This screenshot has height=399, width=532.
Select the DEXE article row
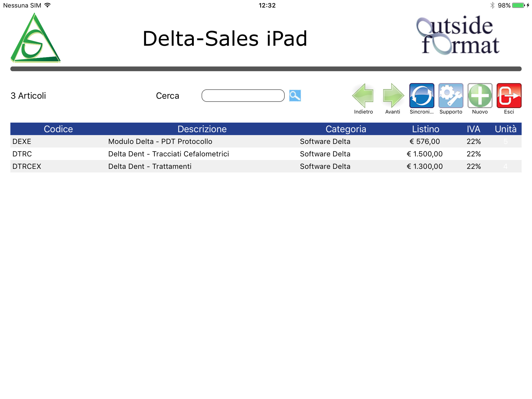pyautogui.click(x=22, y=141)
